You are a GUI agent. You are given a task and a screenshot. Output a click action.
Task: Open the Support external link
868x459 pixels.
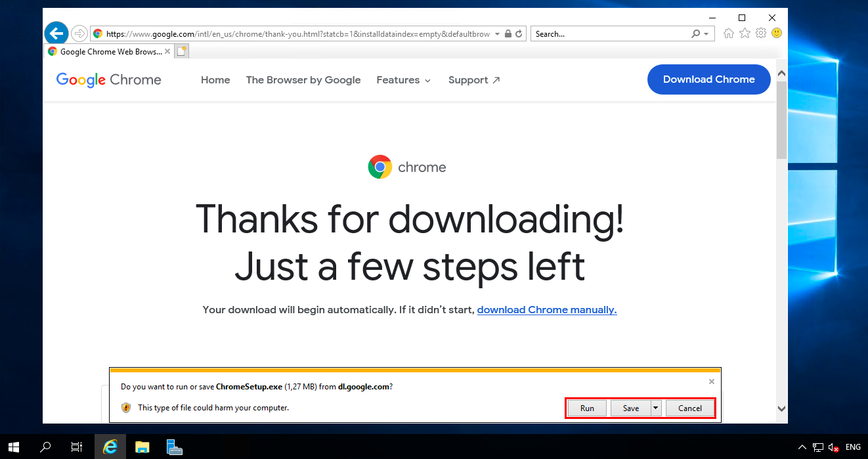tap(474, 80)
